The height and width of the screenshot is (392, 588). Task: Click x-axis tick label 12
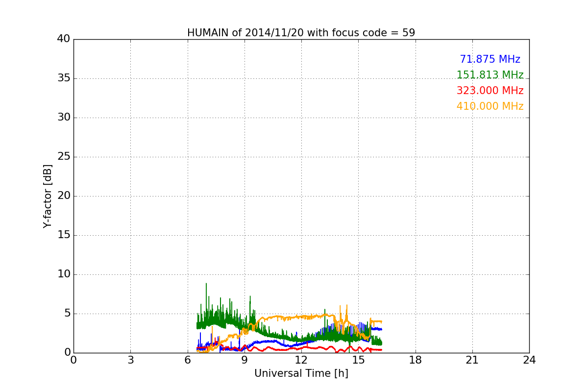[301, 360]
